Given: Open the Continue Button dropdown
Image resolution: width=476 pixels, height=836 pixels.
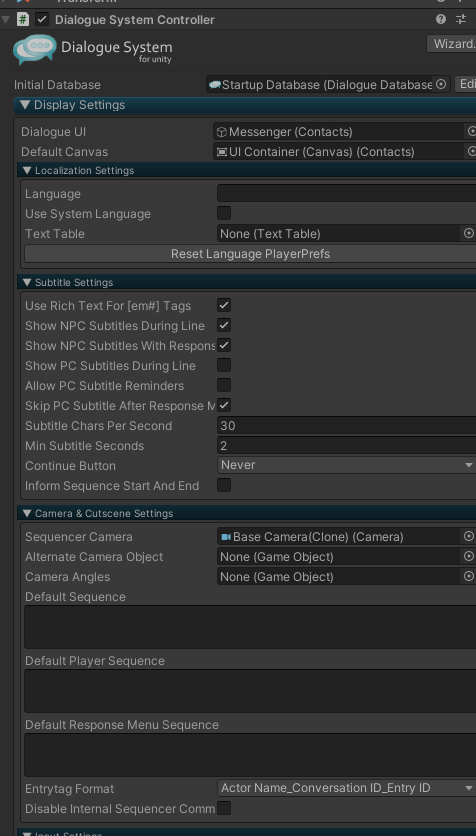Looking at the screenshot, I should 346,465.
